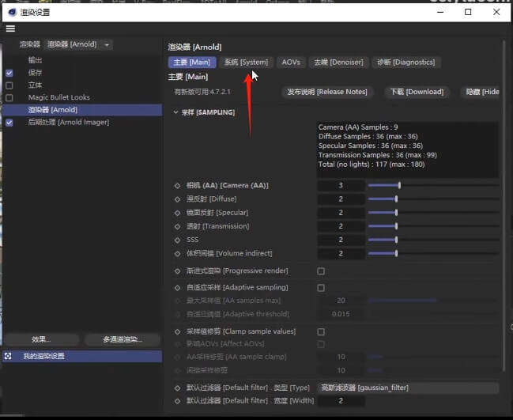
Task: Uncheck the 保存 (Save) checkbox
Action: tap(9, 73)
